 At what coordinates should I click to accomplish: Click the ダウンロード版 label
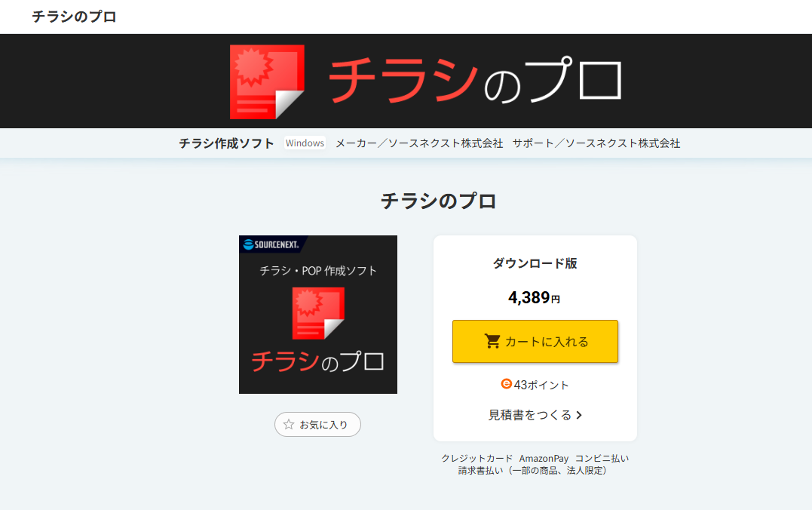pyautogui.click(x=535, y=263)
